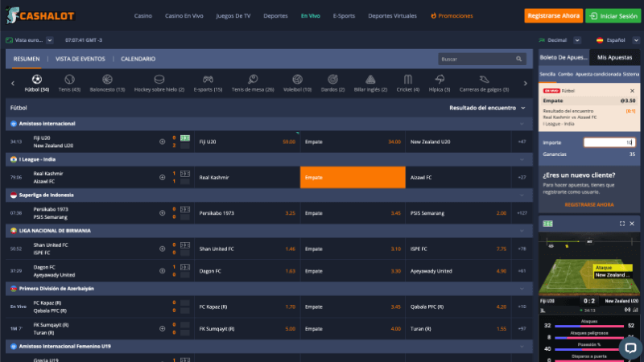Screen dimensions: 644x362
Task: Bet on Persikabo 1973 at 3.25
Action: [247, 213]
